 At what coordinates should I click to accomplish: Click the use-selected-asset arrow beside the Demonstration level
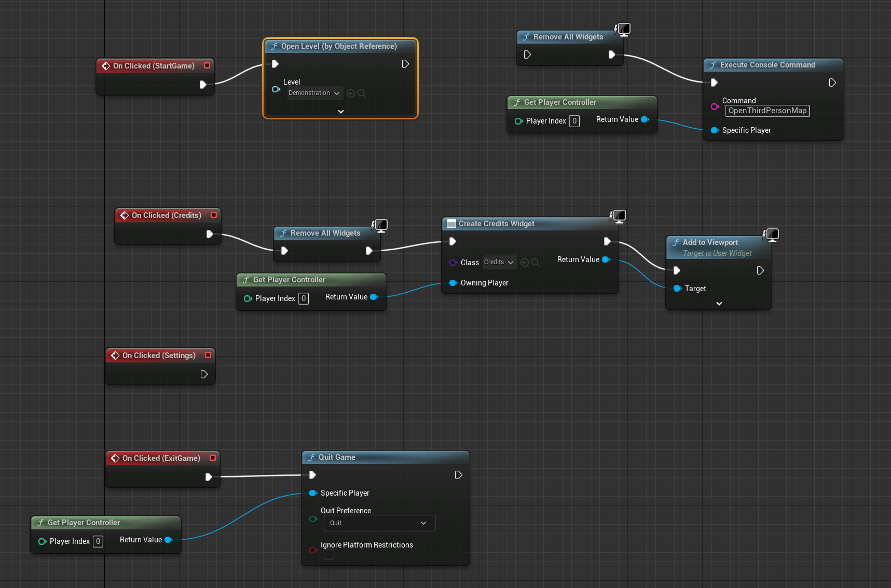[x=351, y=93]
